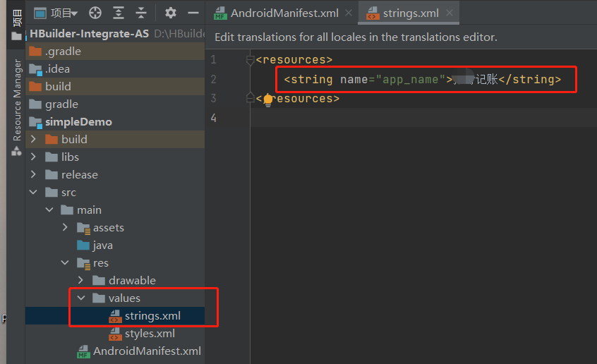
Task: Expand the simpleDemo build folder
Action: tap(33, 140)
